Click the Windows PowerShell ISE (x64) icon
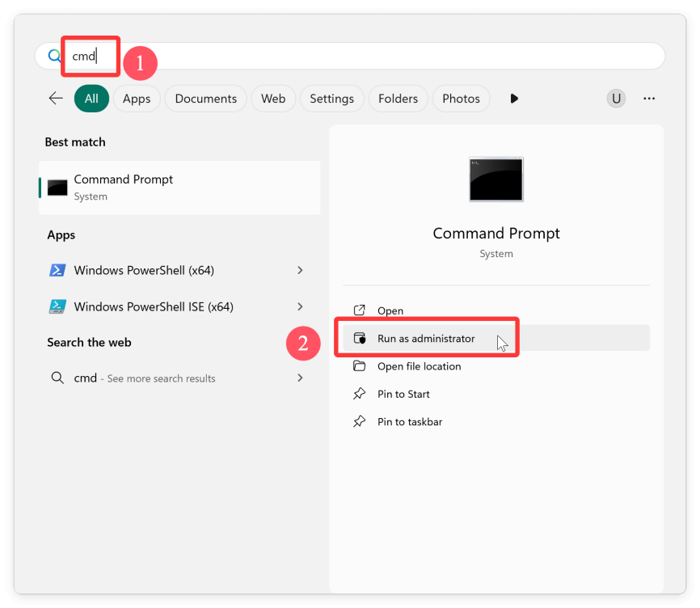Screen dimensions: 700x608 click(x=57, y=306)
